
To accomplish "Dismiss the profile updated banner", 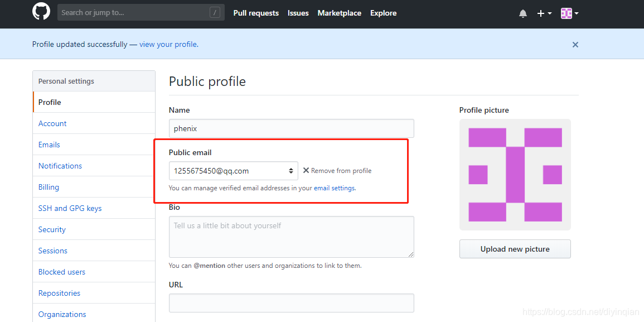I will (x=575, y=45).
